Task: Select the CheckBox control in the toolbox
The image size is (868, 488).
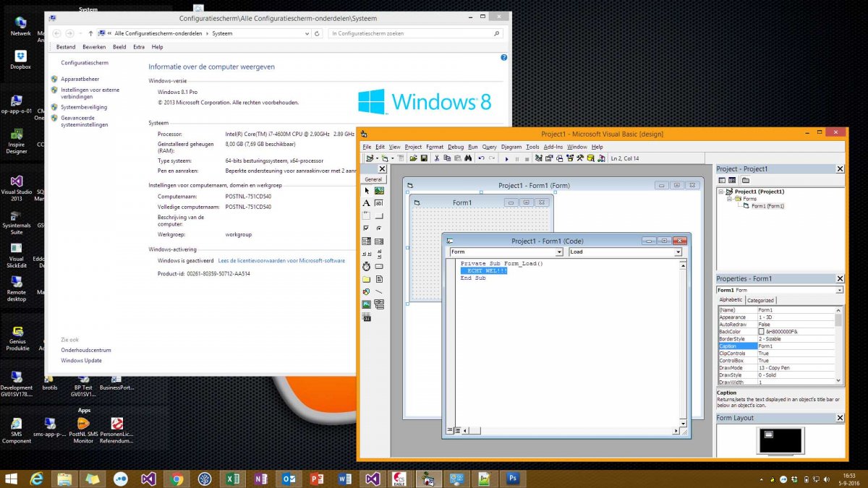Action: click(x=367, y=228)
